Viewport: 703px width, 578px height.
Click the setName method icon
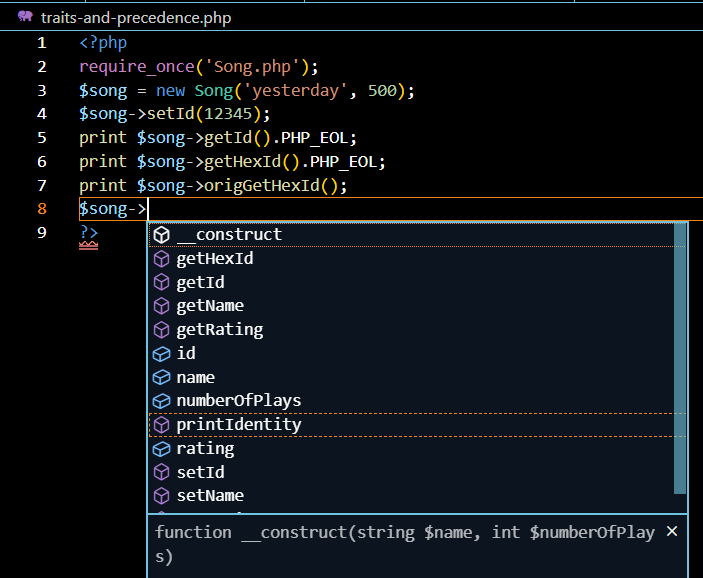(162, 496)
